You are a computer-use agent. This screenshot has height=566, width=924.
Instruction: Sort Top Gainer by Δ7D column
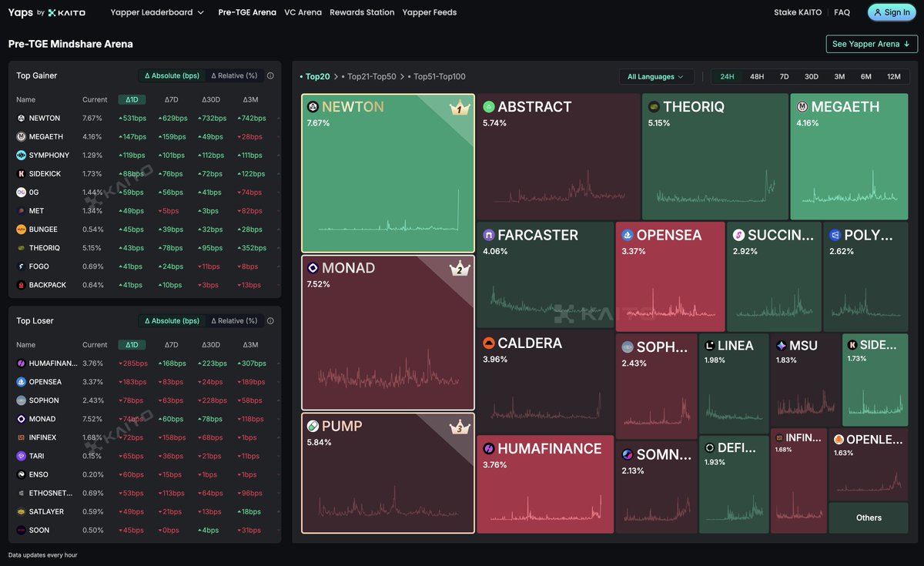coord(171,100)
